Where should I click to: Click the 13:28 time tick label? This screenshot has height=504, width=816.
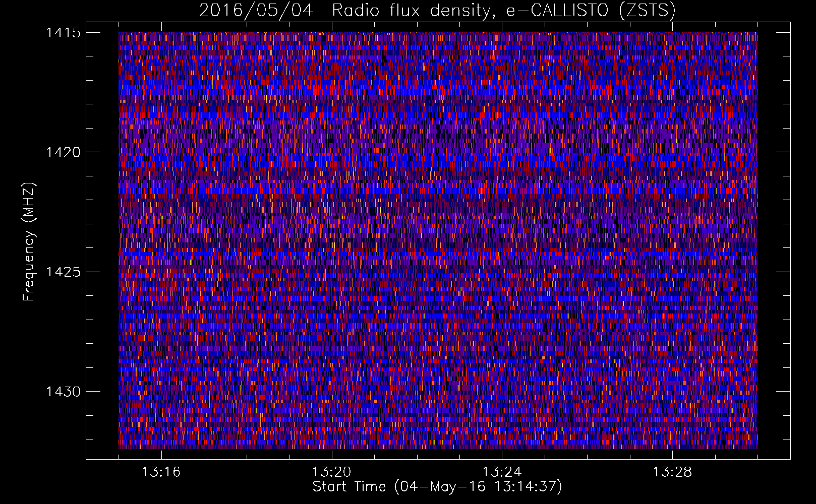pyautogui.click(x=672, y=472)
